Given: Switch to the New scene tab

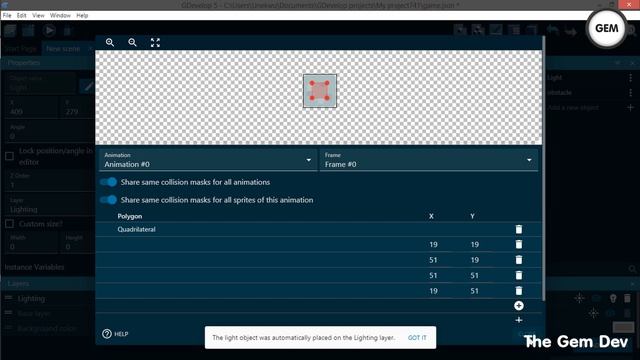Looking at the screenshot, I should (63, 49).
